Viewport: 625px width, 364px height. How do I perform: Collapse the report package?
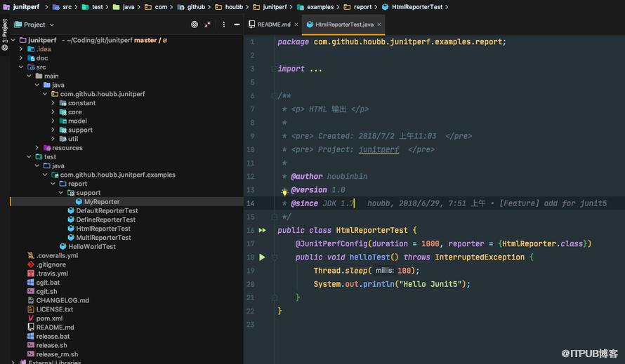pyautogui.click(x=53, y=184)
